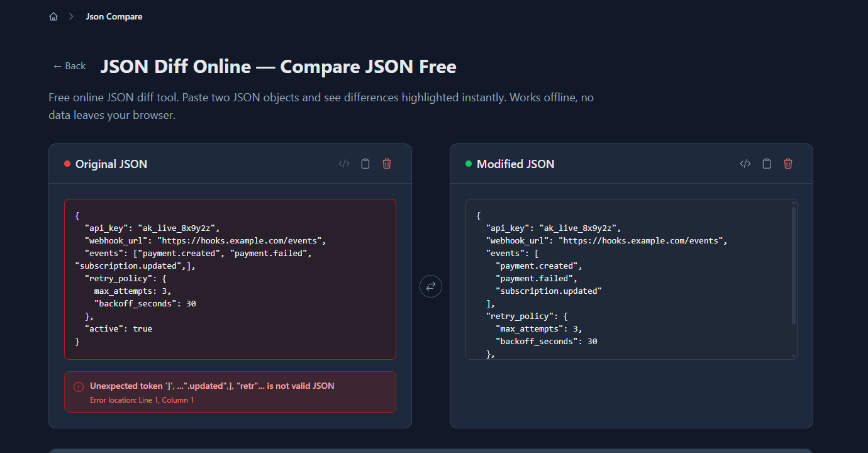Click inside the Modified JSON editor

[632, 279]
